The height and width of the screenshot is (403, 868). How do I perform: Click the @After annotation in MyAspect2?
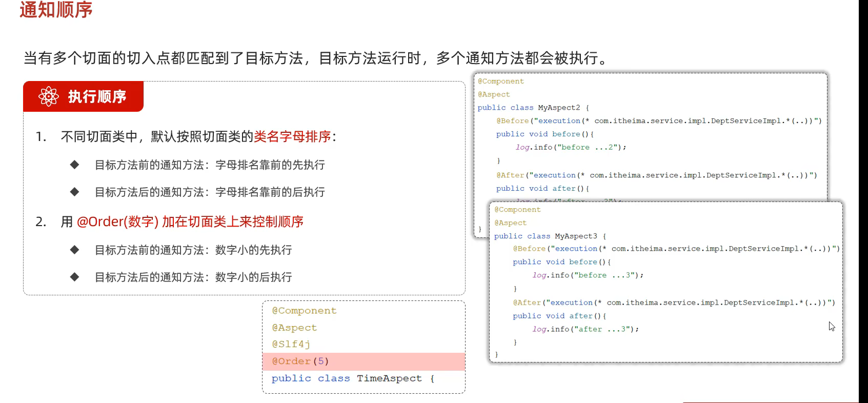click(510, 175)
